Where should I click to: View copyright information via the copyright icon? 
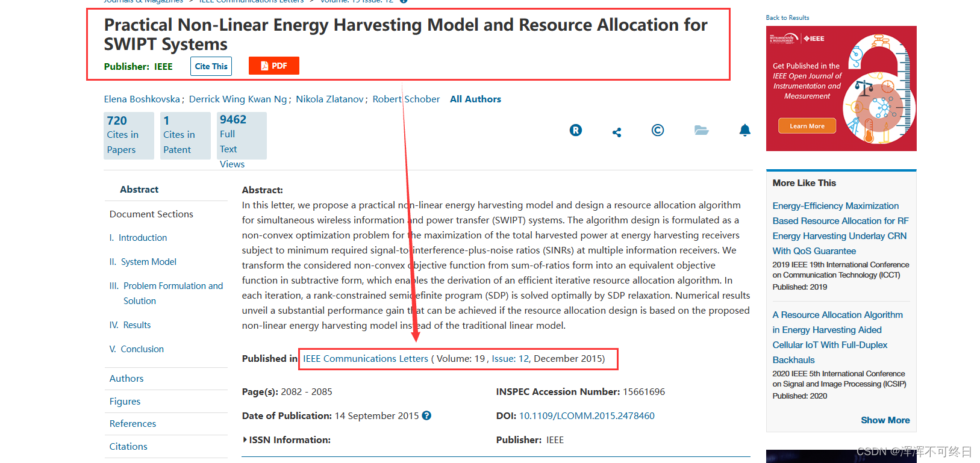(x=657, y=130)
